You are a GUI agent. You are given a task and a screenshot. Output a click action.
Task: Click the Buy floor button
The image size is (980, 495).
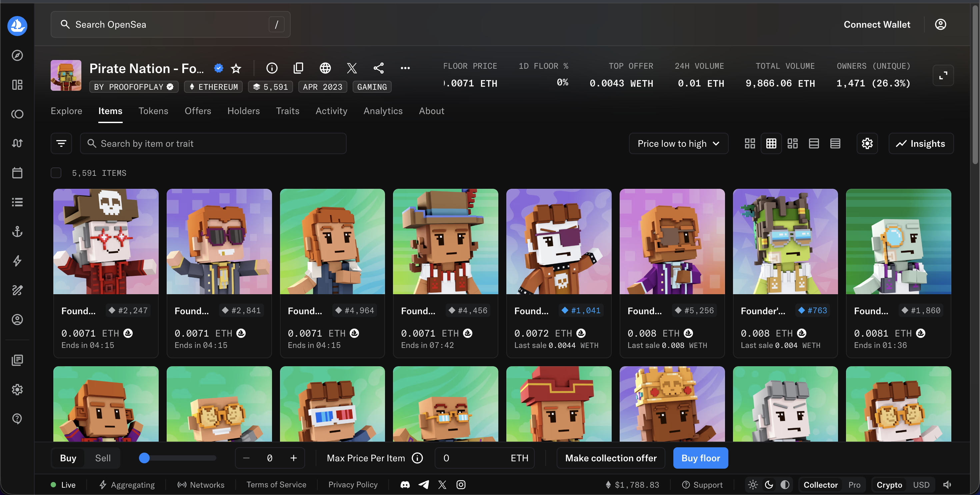coord(700,458)
